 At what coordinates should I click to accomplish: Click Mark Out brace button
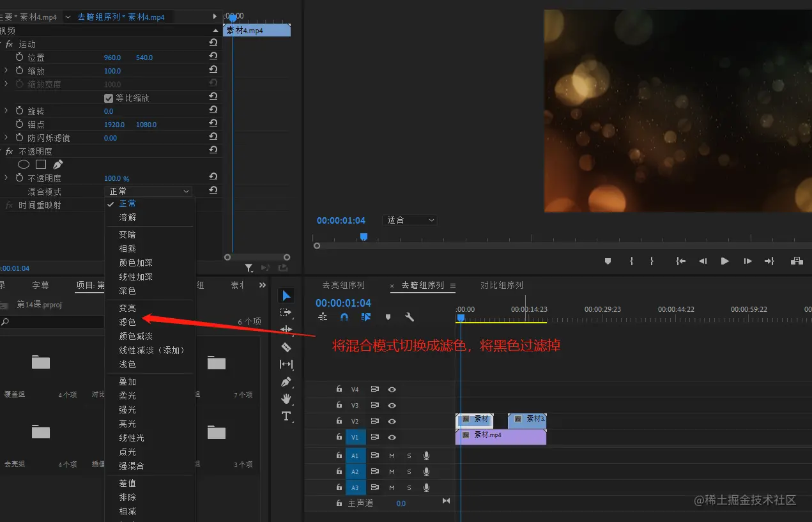652,261
